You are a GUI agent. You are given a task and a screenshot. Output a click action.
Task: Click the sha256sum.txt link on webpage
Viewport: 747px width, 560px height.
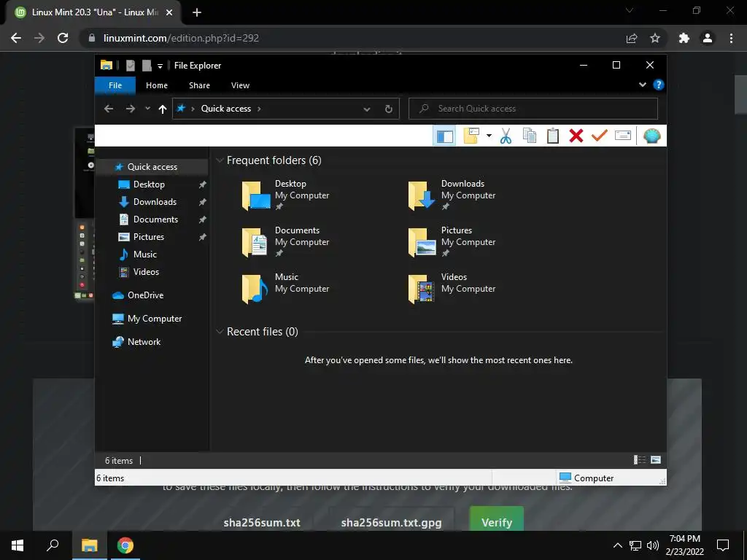(x=262, y=522)
